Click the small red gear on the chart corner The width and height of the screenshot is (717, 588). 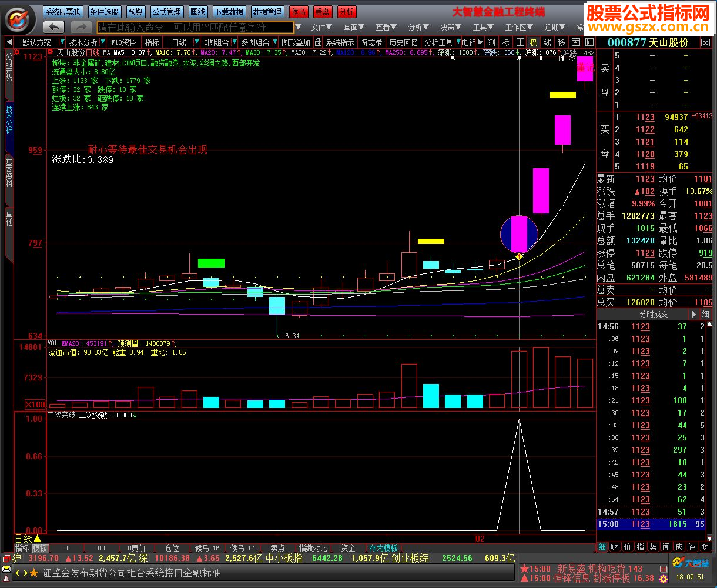tap(49, 52)
